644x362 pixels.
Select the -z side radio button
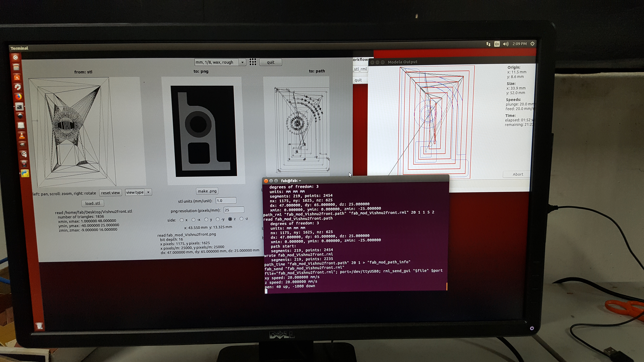pyautogui.click(x=241, y=219)
